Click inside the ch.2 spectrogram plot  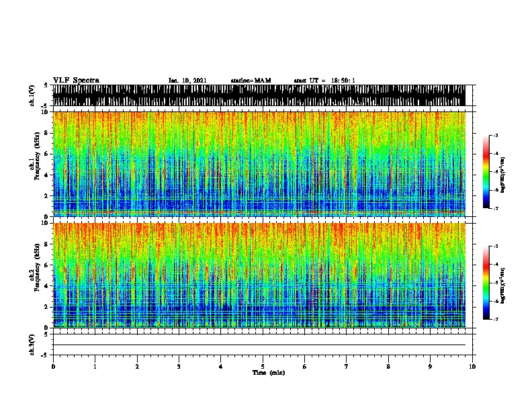(259, 275)
